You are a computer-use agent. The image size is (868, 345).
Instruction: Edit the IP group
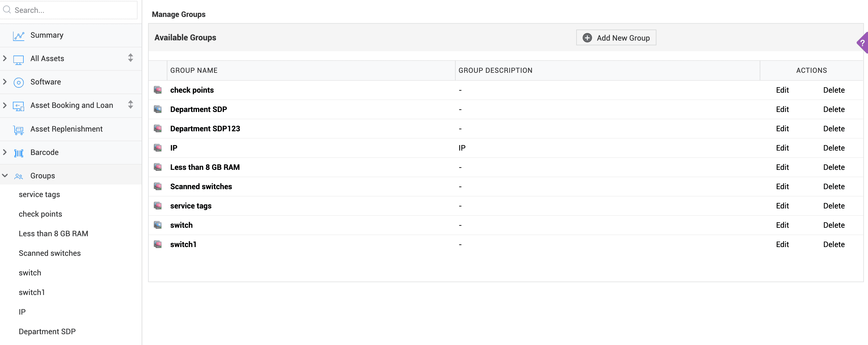[782, 148]
